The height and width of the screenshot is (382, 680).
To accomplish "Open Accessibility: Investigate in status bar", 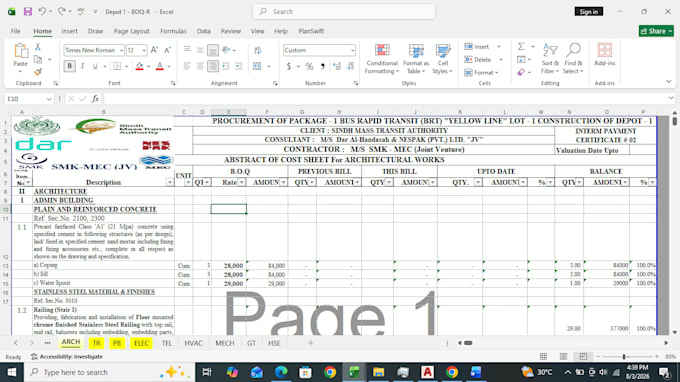I will pyautogui.click(x=67, y=356).
